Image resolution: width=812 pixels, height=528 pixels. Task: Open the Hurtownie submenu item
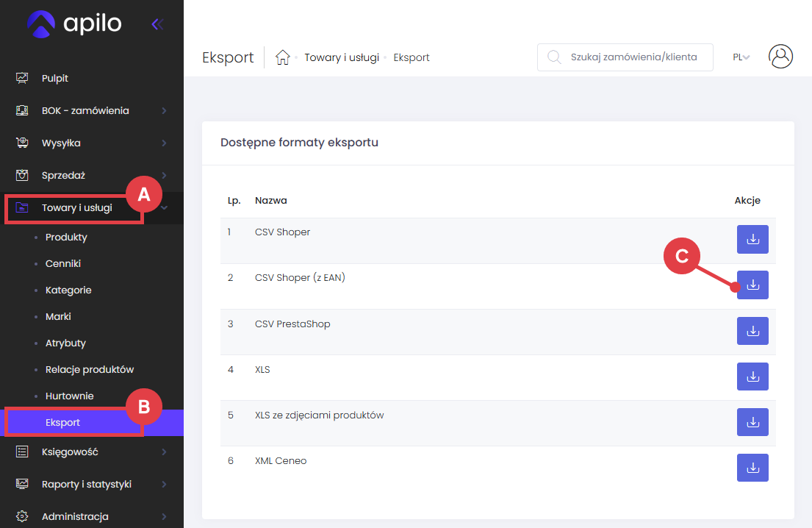click(x=69, y=396)
